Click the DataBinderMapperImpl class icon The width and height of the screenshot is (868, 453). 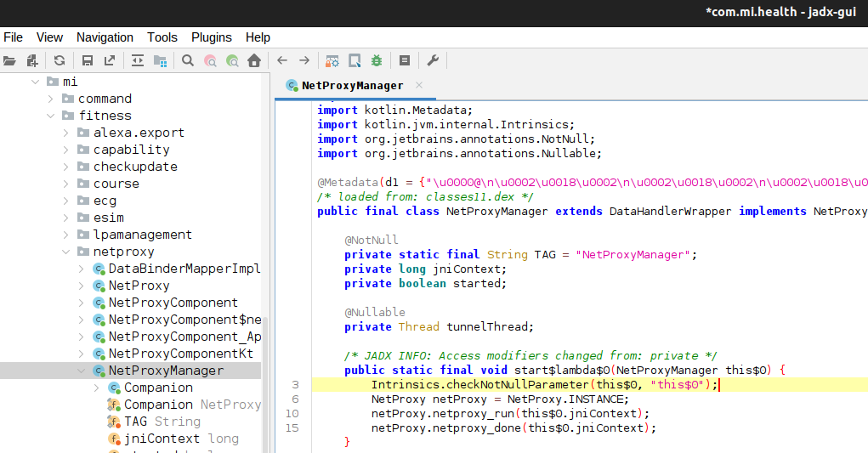pos(99,269)
